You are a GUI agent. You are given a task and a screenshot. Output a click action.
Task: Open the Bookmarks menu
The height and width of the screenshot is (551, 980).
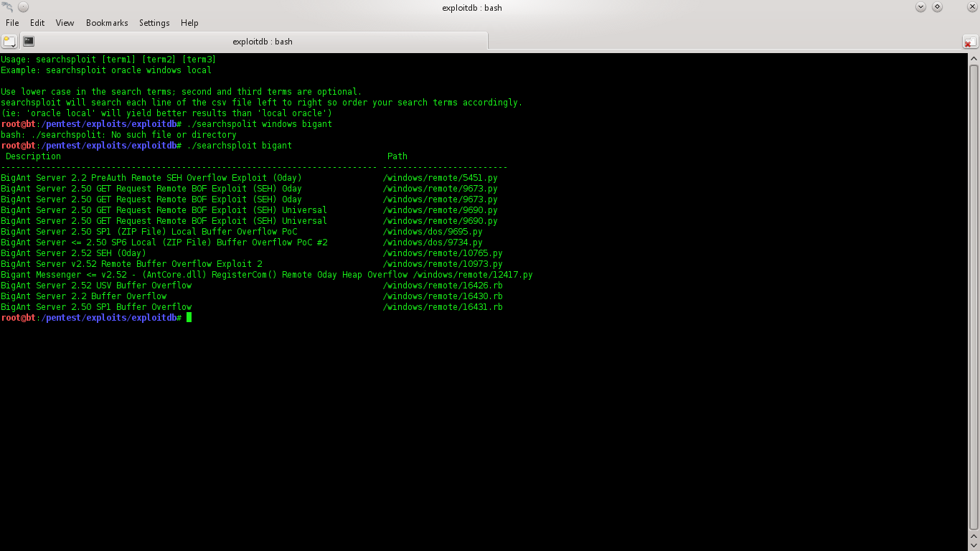click(x=106, y=22)
